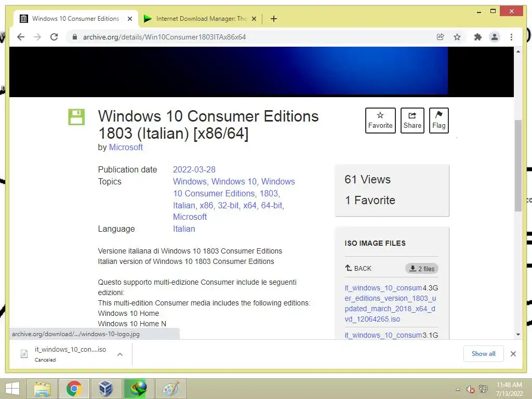The width and height of the screenshot is (532, 399).
Task: Go back to the previous page
Action: tap(21, 37)
